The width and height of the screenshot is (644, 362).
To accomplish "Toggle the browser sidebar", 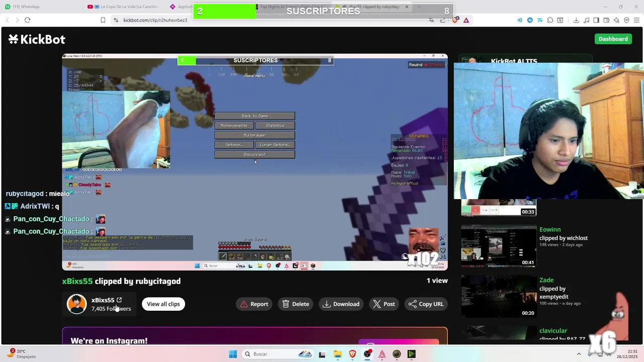I will pos(596,20).
